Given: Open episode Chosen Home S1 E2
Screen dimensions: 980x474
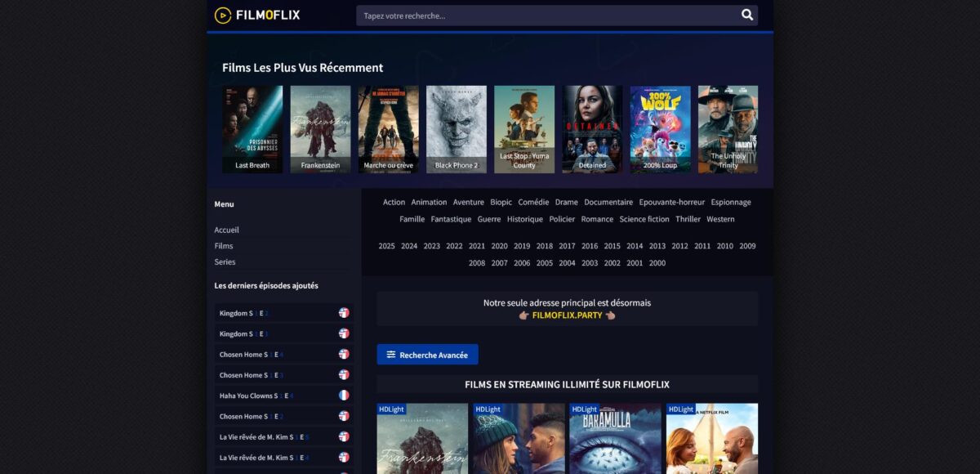Looking at the screenshot, I should 284,416.
